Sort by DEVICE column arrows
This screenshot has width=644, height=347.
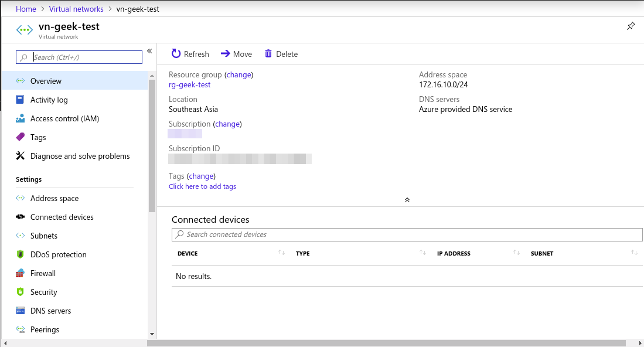point(281,253)
